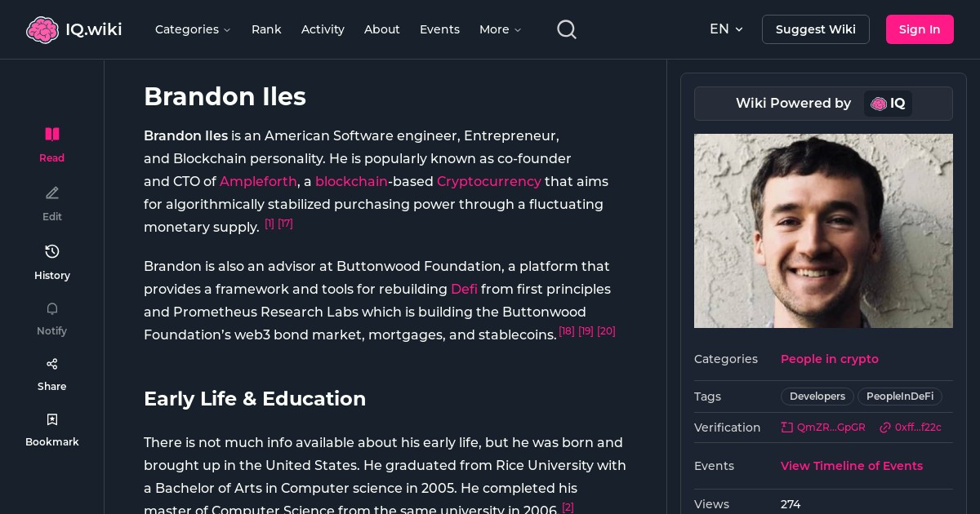Click the IQ.wiki brain logo

[x=42, y=29]
